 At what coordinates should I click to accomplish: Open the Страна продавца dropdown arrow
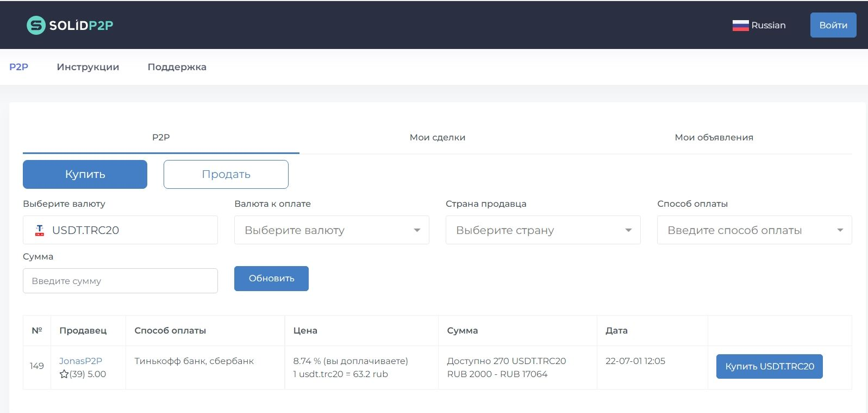coord(628,230)
